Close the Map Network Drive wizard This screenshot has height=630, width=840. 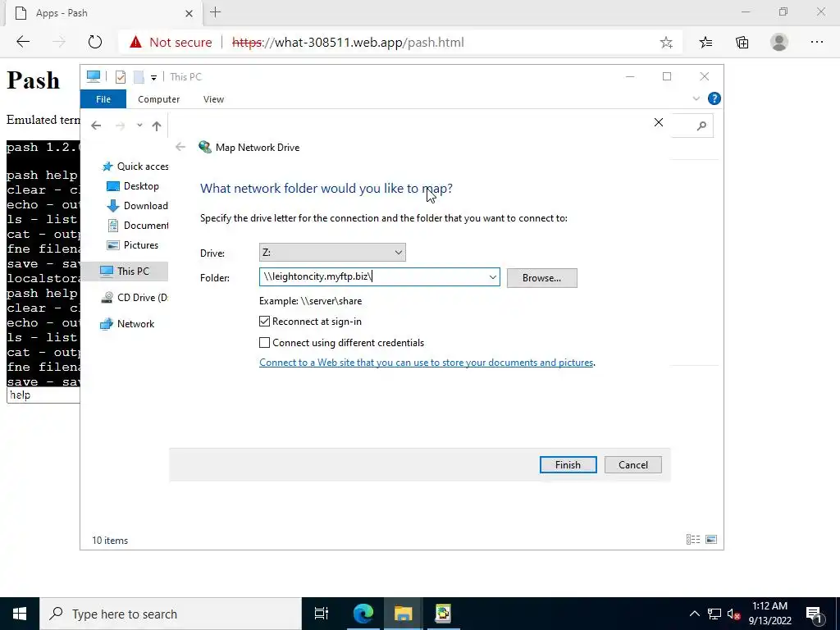click(659, 122)
